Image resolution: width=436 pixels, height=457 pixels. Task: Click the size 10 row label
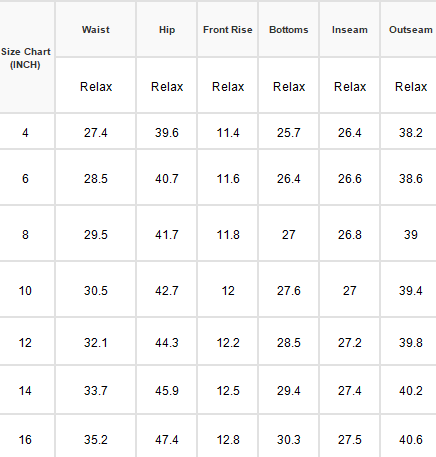click(x=25, y=291)
